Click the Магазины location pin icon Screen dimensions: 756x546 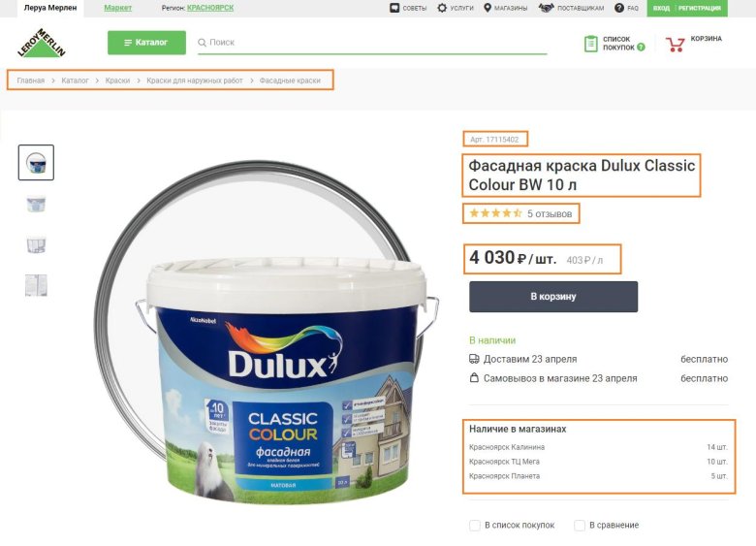487,8
